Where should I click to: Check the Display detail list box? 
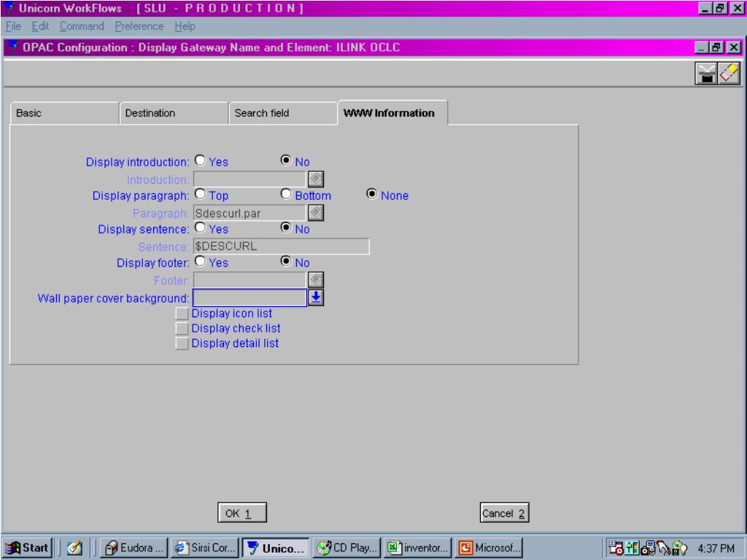click(182, 343)
